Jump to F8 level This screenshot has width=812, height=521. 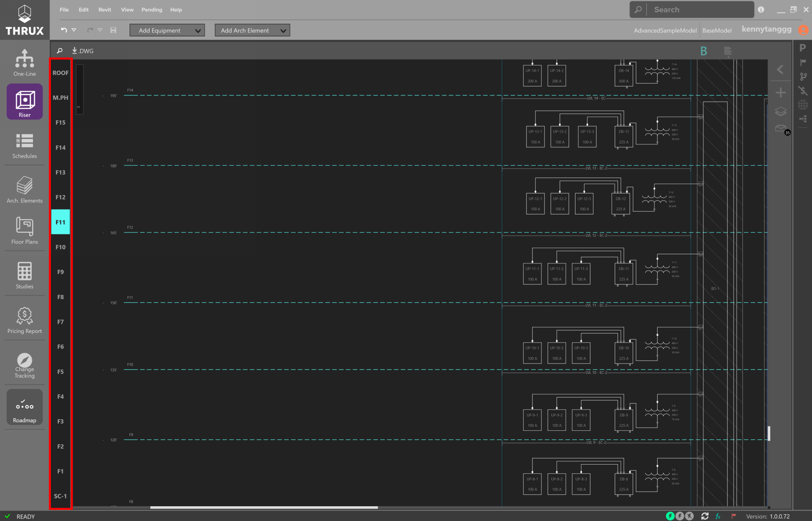pos(61,297)
